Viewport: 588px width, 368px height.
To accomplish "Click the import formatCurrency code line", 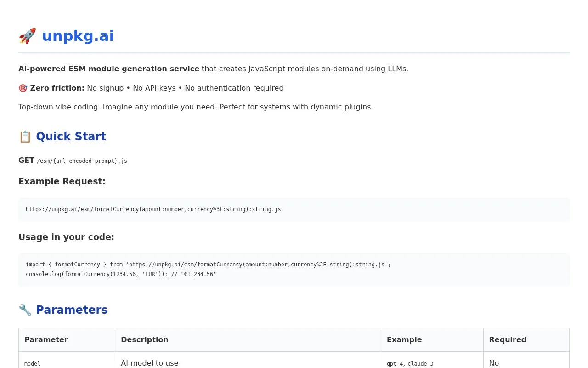I will click(x=208, y=264).
